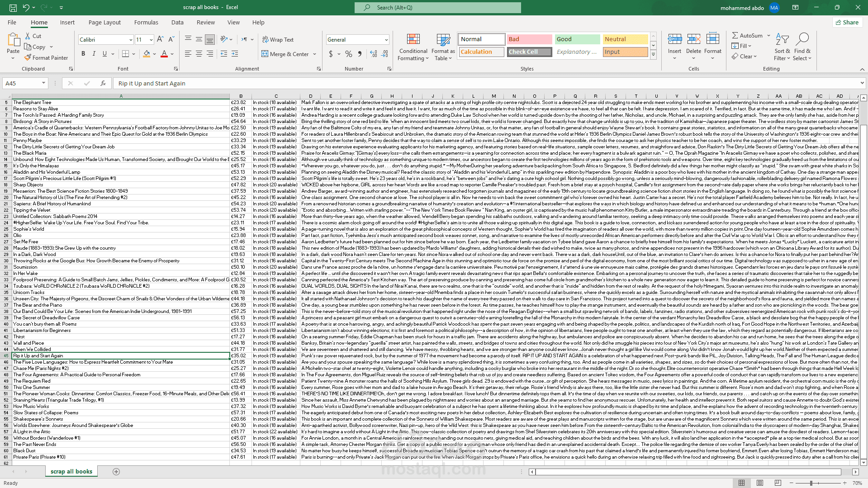Apply the Neutral cell style
This screenshot has width=868, height=488.
626,39
